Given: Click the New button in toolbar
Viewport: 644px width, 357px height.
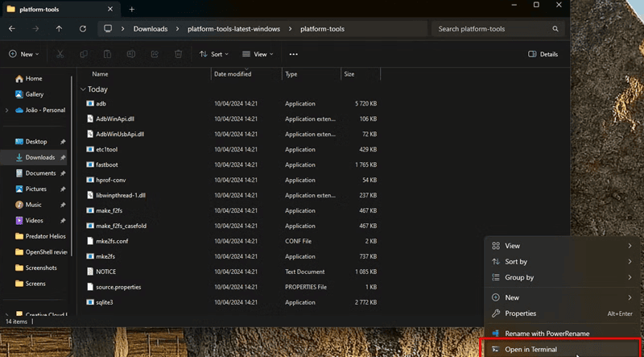Looking at the screenshot, I should pos(23,54).
